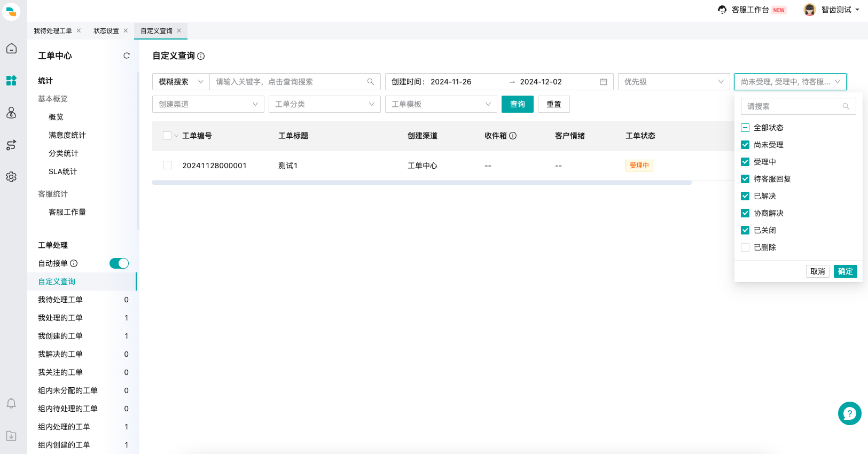
Task: Open 我处理的工单 list
Action: tap(82, 318)
